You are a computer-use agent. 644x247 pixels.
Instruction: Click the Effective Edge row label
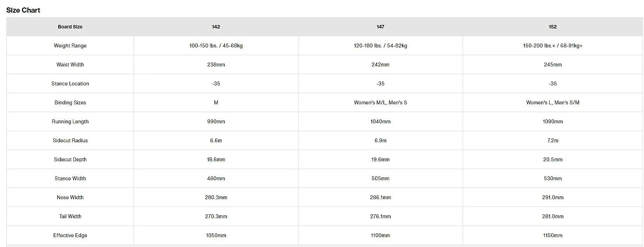(70, 235)
